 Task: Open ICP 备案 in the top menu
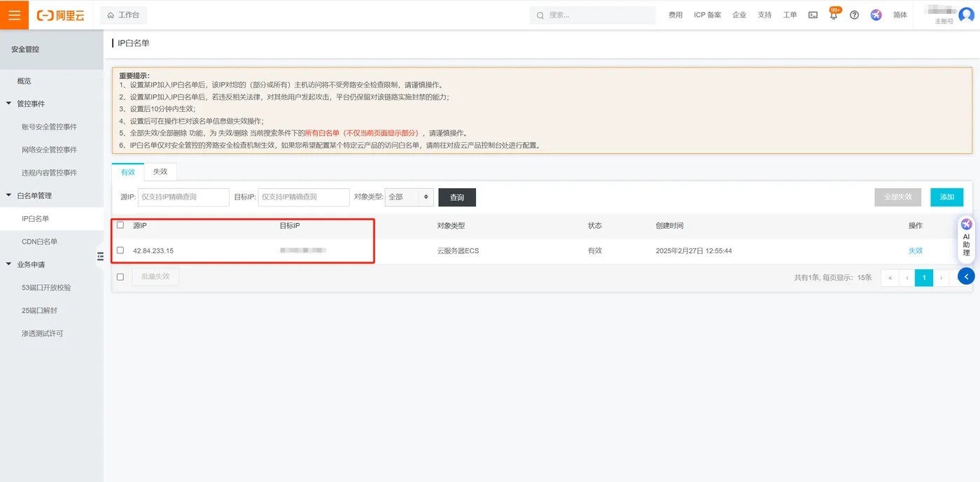(x=708, y=15)
